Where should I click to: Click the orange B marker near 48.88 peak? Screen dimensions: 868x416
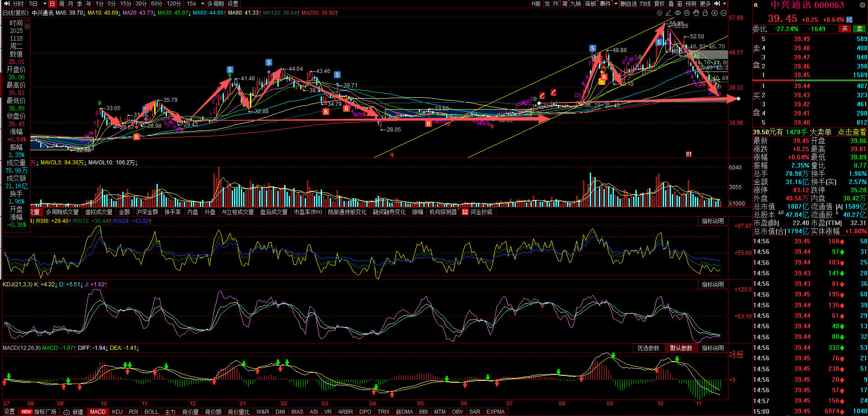[x=603, y=77]
